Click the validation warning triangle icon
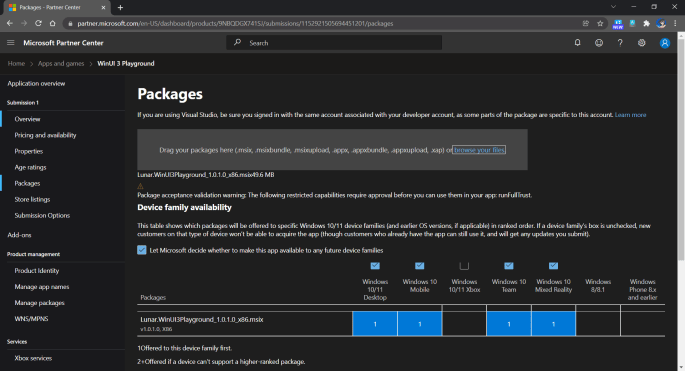 (x=140, y=186)
